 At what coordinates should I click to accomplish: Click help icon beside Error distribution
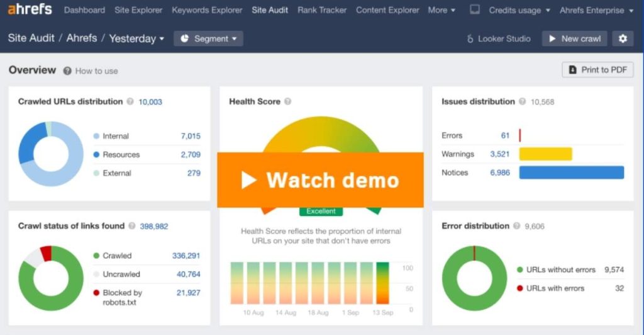[x=517, y=226]
